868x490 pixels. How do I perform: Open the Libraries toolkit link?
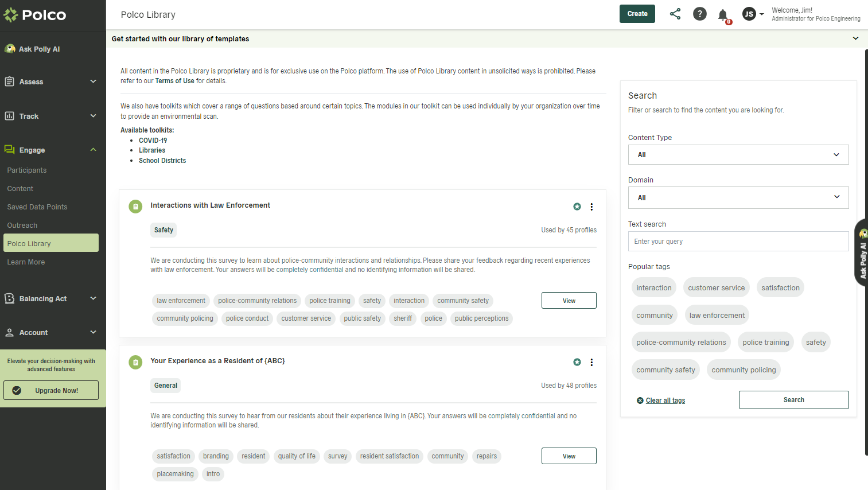coord(152,150)
